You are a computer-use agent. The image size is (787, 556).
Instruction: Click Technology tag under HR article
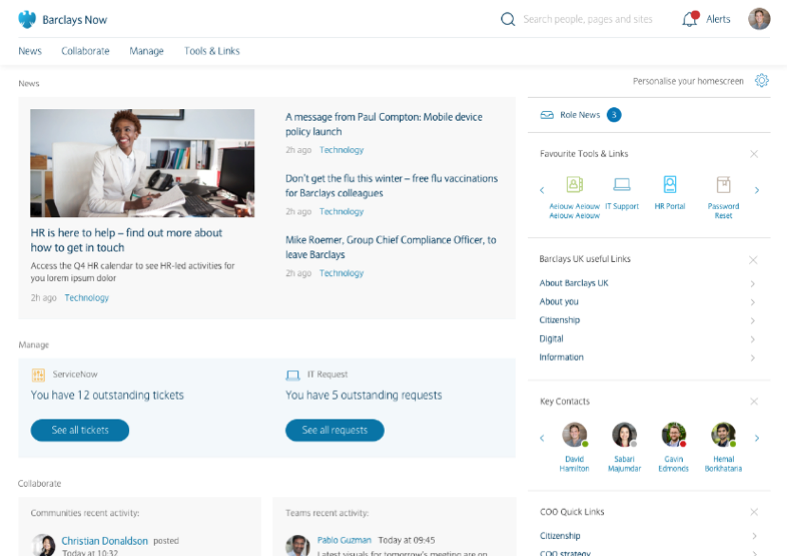[x=86, y=298]
